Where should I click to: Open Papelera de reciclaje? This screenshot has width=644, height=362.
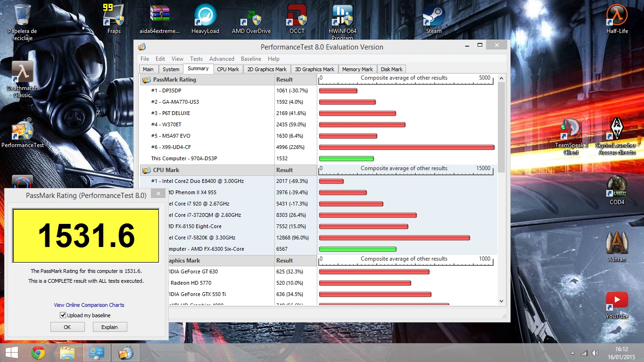coord(22,22)
